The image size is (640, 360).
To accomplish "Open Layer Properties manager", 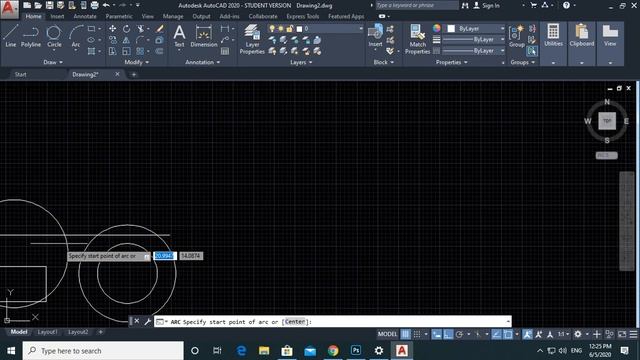I will coord(252,39).
